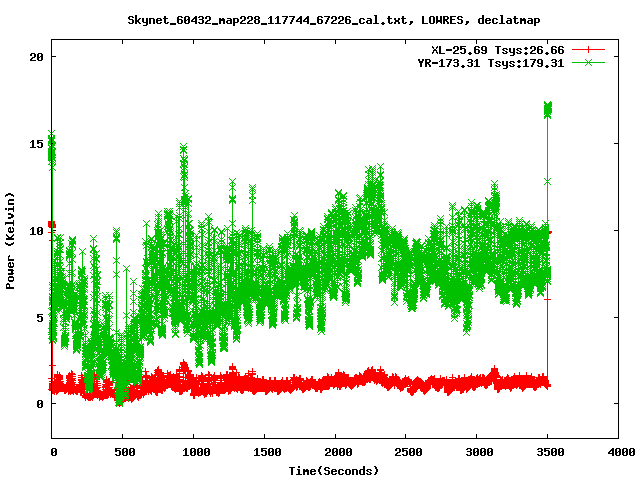This screenshot has height=480, width=640.
Task: Click the plot title Skynet_60432_map228 text
Action: [333, 20]
